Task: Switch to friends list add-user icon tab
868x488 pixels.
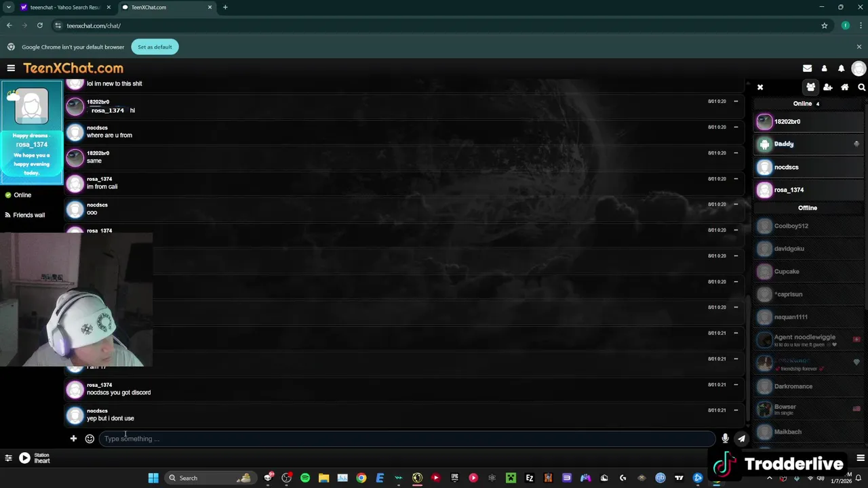Action: (x=827, y=87)
